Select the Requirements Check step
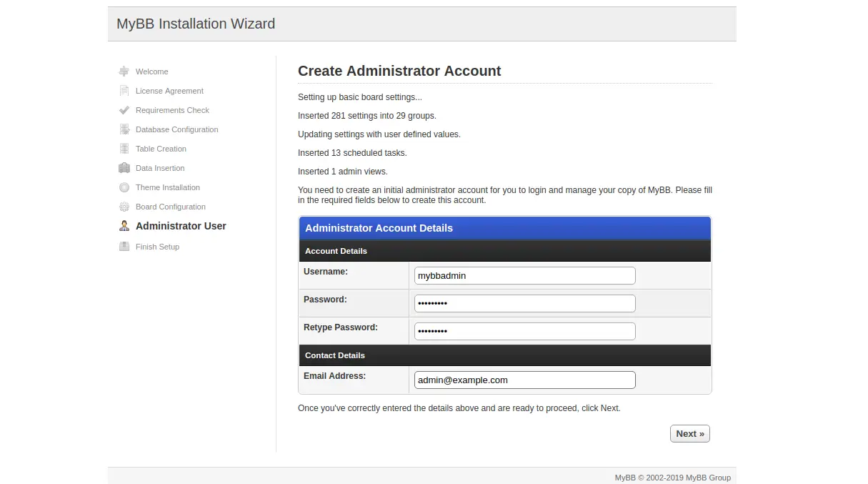Screen dimensions: 868x484 (x=172, y=110)
